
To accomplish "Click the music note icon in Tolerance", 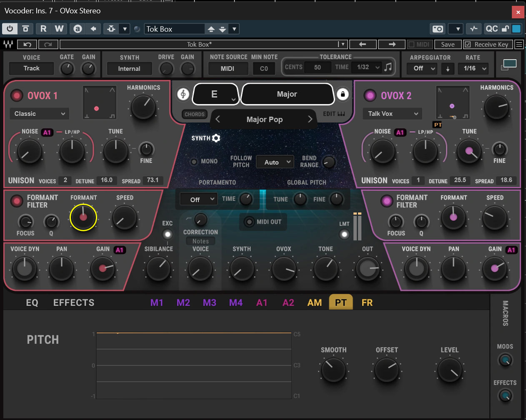I will tap(388, 67).
